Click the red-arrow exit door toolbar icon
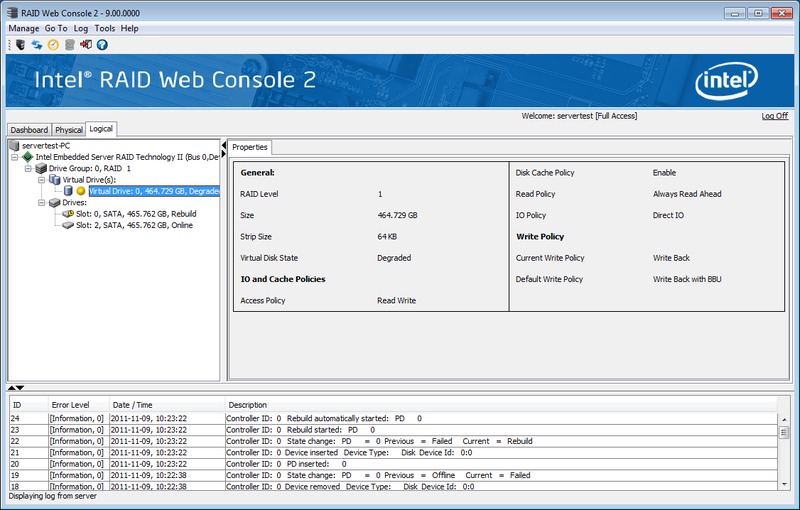 [85, 44]
